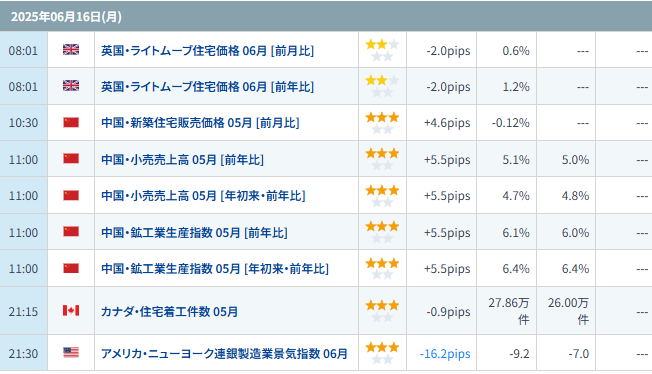
Task: Open アメリカ・ニューヨーク連銀製造業景気指数 06月 link
Action: click(x=224, y=354)
